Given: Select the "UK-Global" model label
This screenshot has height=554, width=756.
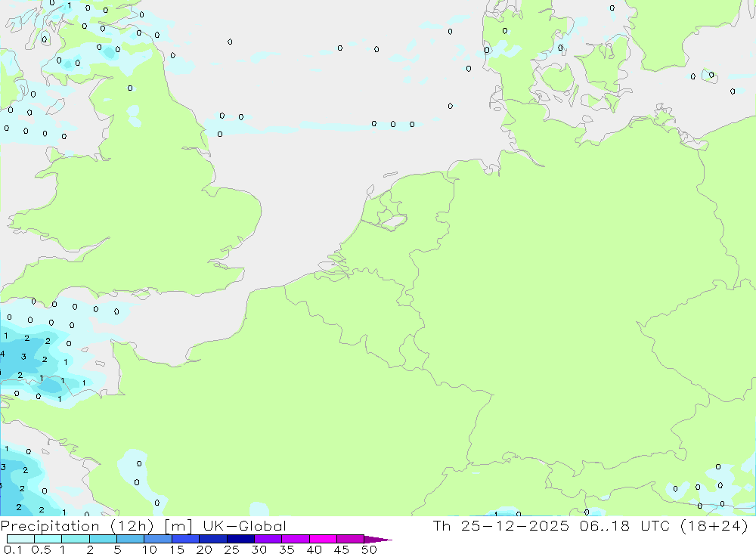Looking at the screenshot, I should click(x=246, y=525).
